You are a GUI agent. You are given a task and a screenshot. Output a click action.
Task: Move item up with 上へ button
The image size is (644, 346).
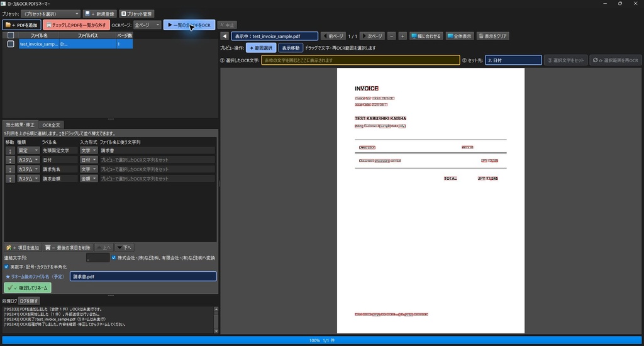(x=104, y=248)
